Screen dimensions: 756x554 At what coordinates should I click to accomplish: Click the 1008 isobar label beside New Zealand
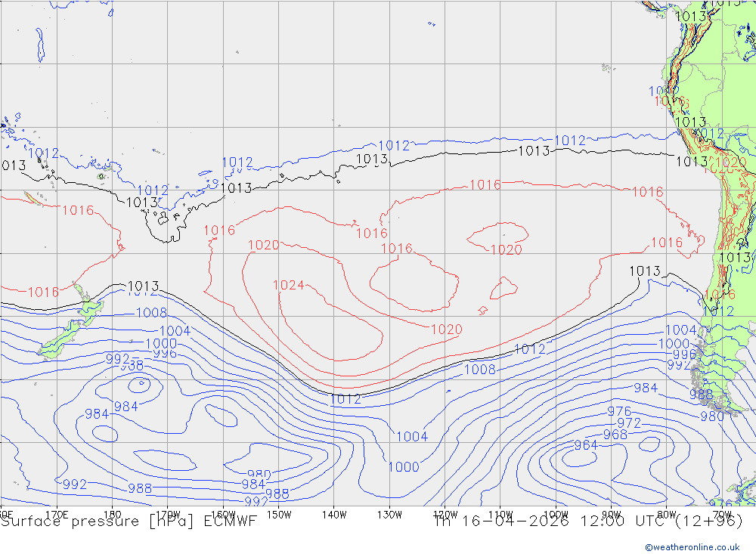point(151,312)
